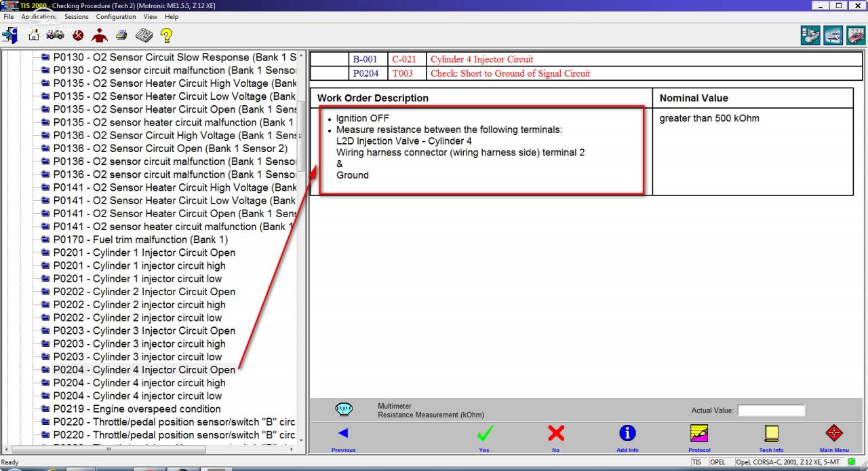The width and height of the screenshot is (868, 471).
Task: Click the C-021 link
Action: tap(404, 59)
